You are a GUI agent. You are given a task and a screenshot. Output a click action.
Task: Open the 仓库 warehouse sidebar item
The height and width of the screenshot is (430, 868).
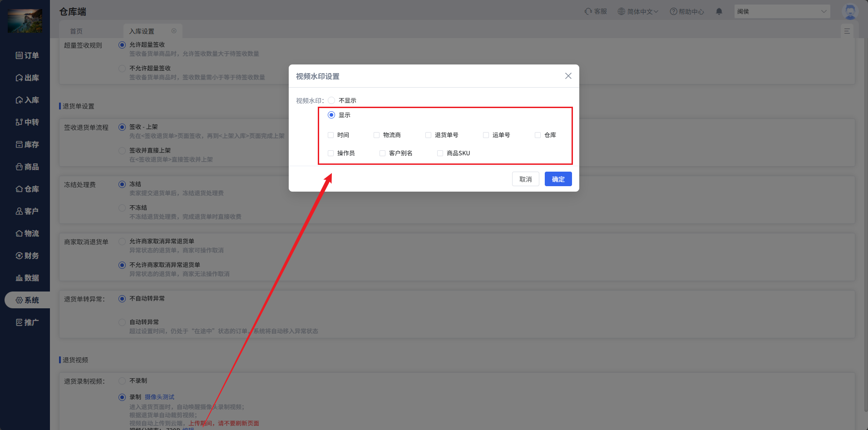coord(27,189)
